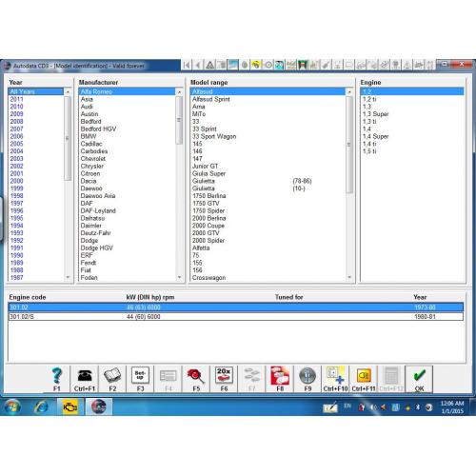Screen dimensions: 476x476
Task: Select All Years in the Year list
Action: (x=35, y=91)
